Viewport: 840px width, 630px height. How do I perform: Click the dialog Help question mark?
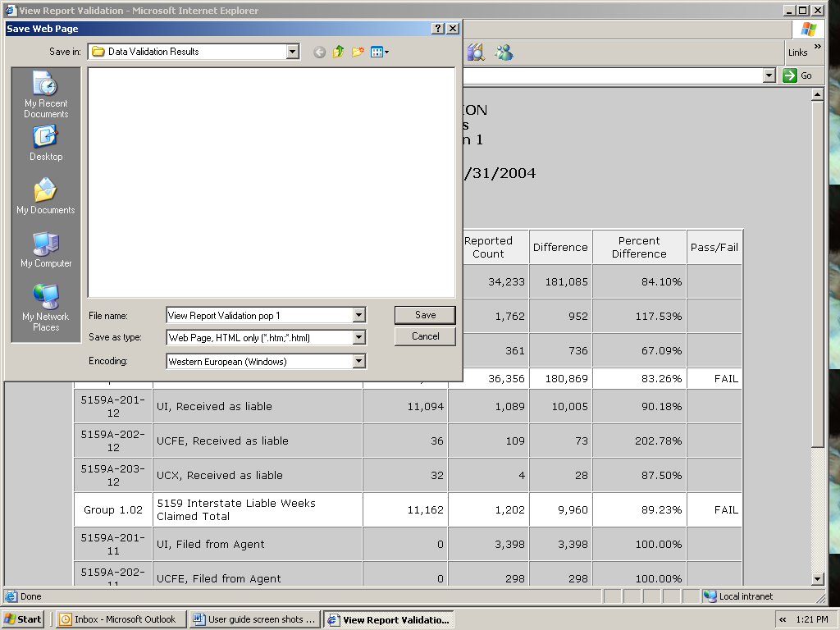pyautogui.click(x=438, y=29)
